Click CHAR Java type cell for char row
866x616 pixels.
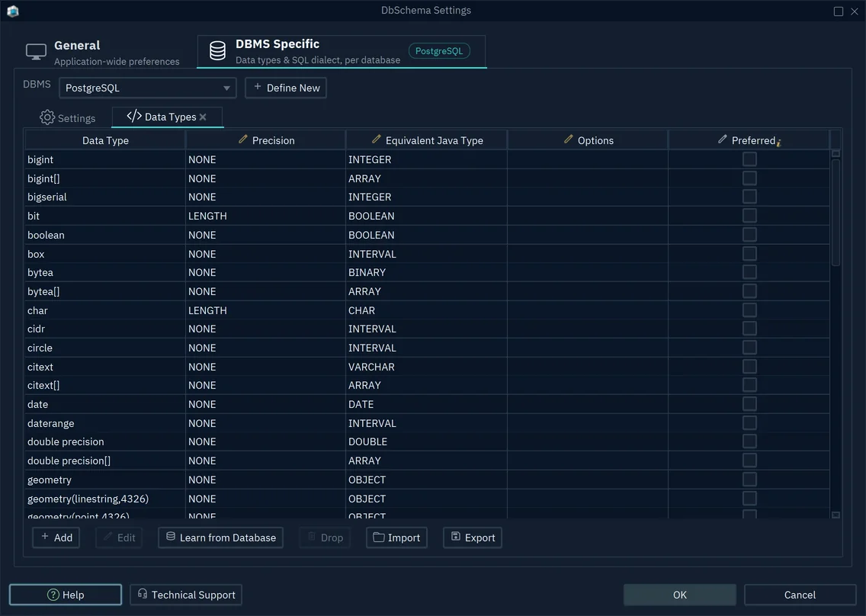coord(426,310)
